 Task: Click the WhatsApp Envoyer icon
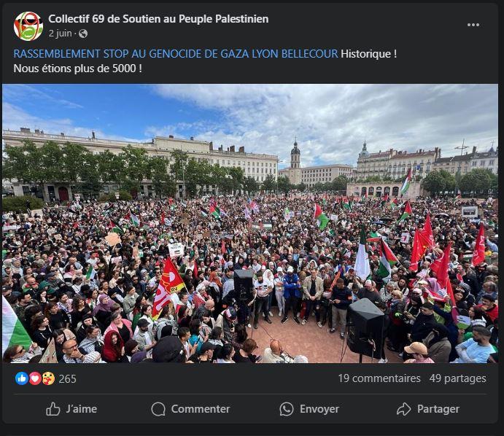point(287,409)
